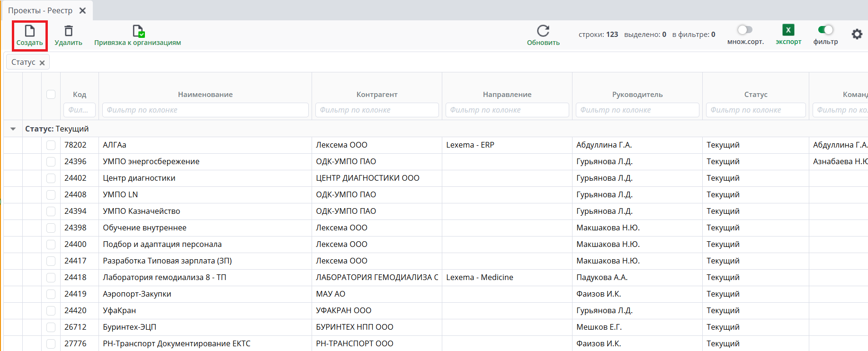
Task: Sort by the Наименование column header
Action: [205, 95]
